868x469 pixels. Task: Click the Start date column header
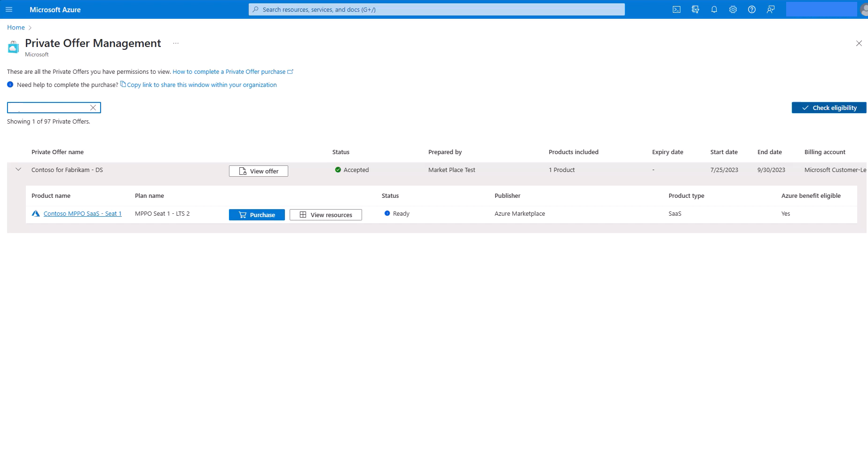[x=724, y=152]
